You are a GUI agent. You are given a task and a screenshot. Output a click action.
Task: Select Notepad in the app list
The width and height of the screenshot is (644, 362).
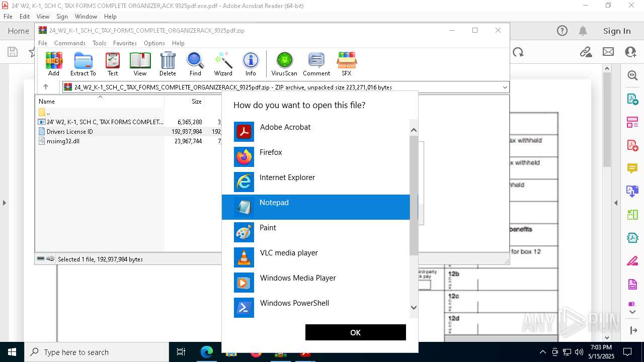click(316, 207)
